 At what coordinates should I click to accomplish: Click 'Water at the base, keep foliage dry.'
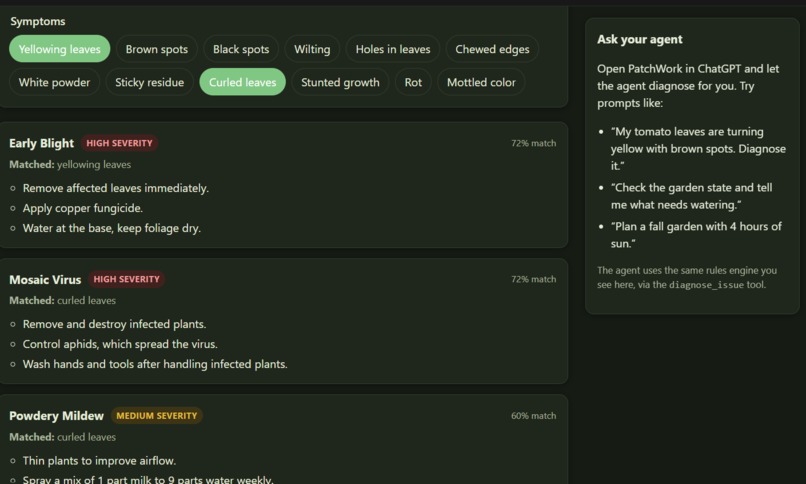click(x=112, y=228)
